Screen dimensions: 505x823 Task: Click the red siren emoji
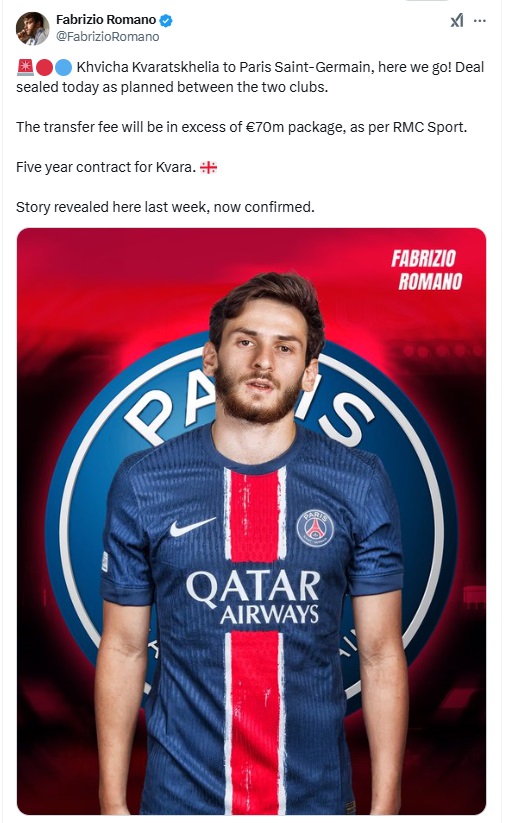pos(25,67)
